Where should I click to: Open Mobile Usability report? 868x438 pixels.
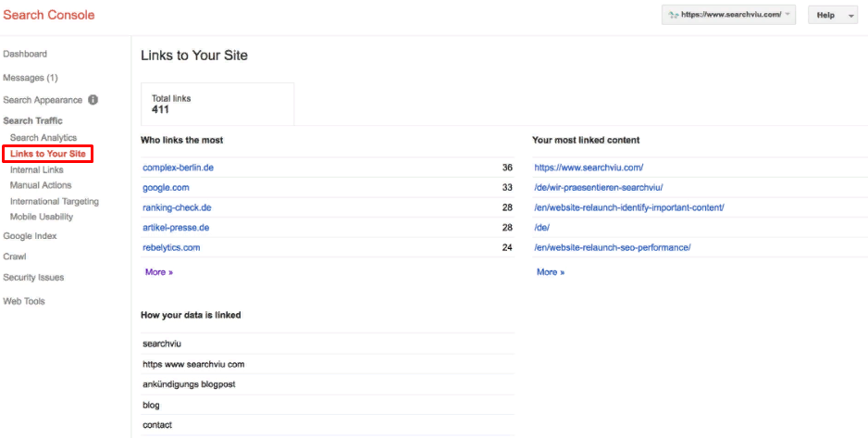(x=42, y=217)
